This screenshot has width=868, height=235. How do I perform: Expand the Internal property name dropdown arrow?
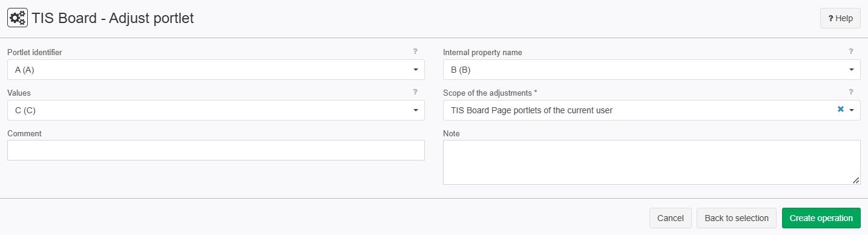pos(852,70)
